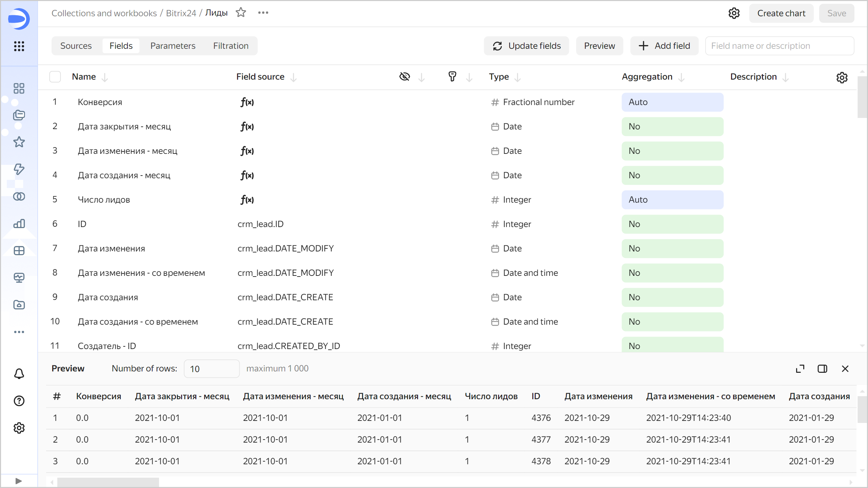
Task: Mark the dataset as favorite with the star
Action: [x=241, y=12]
